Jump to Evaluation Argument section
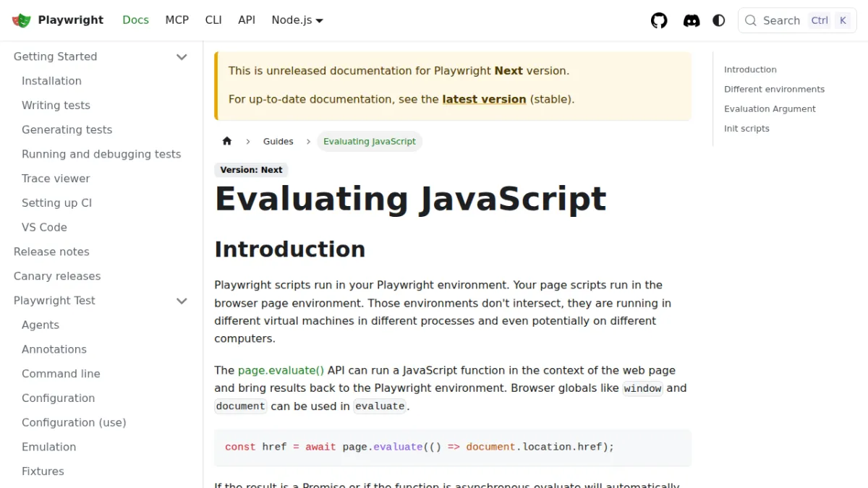This screenshot has height=488, width=868. (770, 108)
